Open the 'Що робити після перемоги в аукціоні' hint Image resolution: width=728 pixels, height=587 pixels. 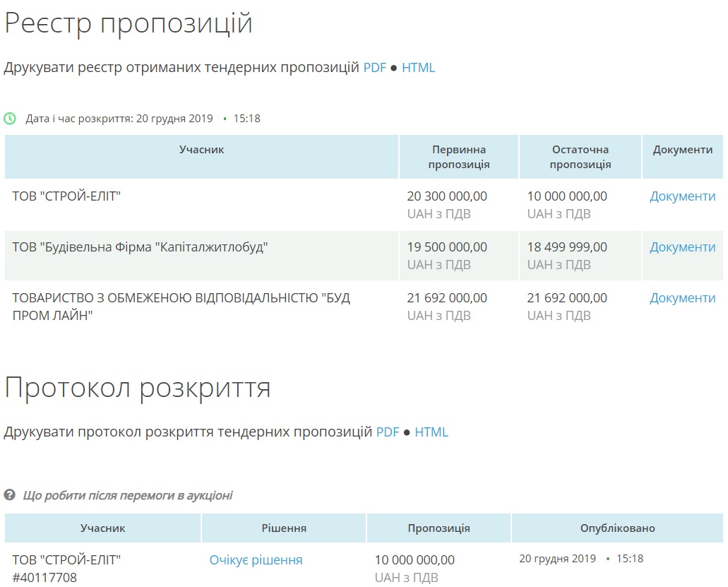pyautogui.click(x=128, y=495)
